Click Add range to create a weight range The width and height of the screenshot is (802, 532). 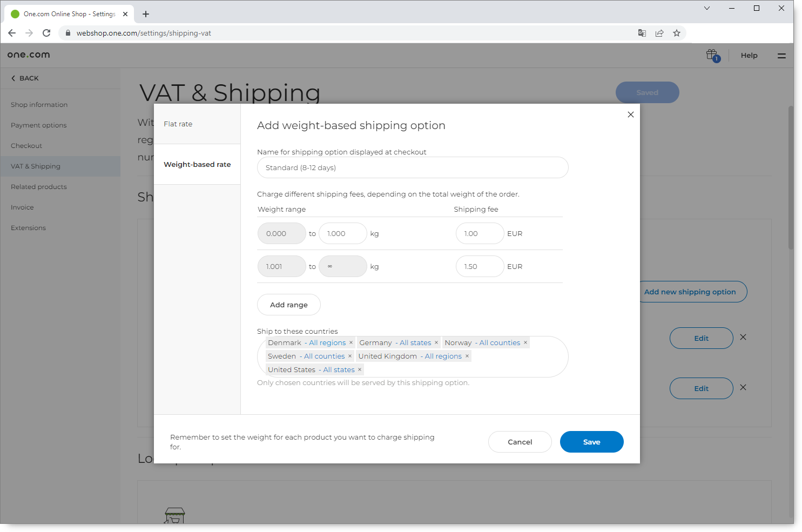(288, 305)
